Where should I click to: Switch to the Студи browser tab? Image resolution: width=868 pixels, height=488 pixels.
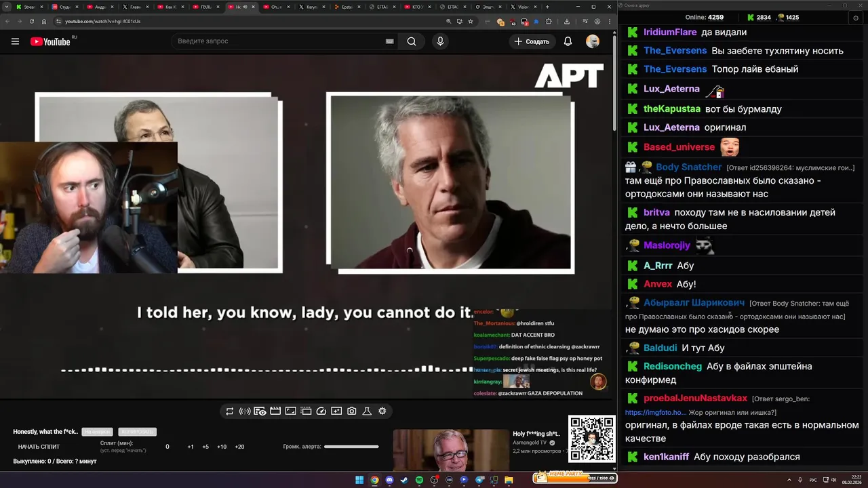point(64,7)
